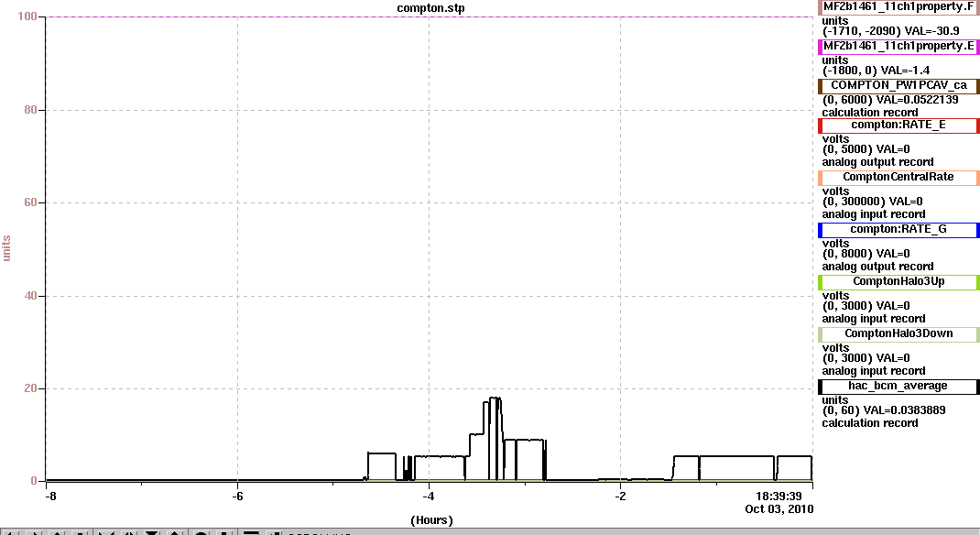
Task: Click the -4 hour label on the x-axis
Action: pos(428,497)
